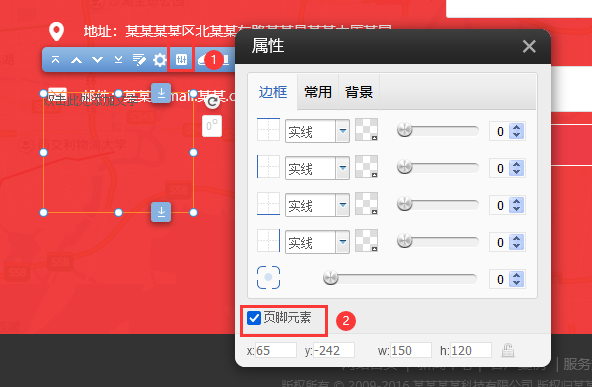Select the bottom border icon
The height and width of the screenshot is (387, 592).
tap(268, 204)
